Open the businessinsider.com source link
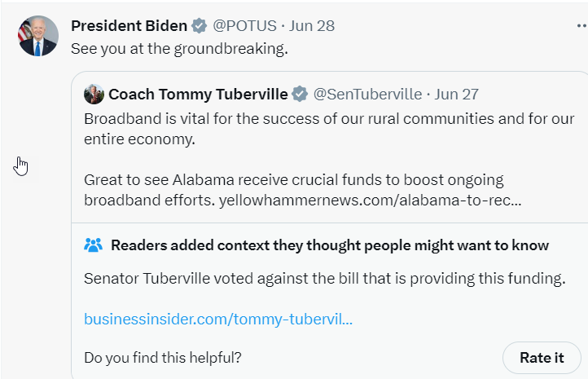588x379 pixels. 218,319
